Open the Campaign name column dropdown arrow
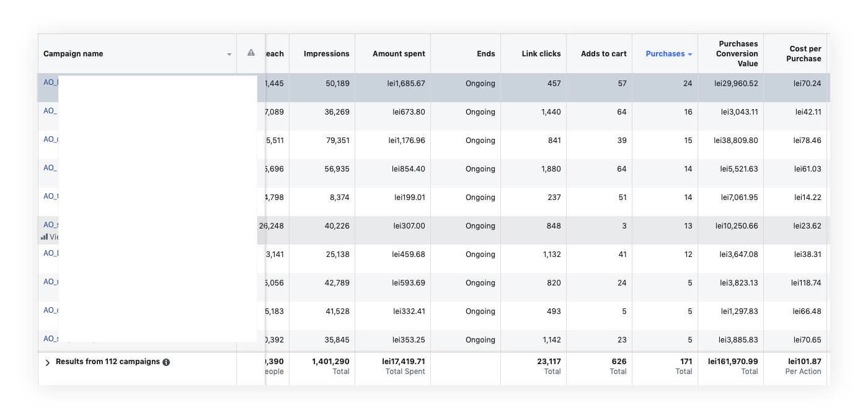 (x=229, y=54)
